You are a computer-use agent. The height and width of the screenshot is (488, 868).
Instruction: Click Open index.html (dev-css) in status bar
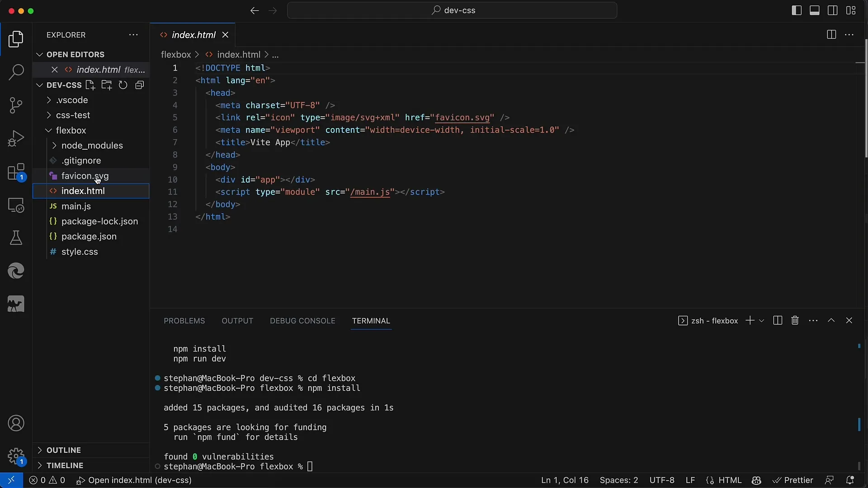tap(134, 480)
